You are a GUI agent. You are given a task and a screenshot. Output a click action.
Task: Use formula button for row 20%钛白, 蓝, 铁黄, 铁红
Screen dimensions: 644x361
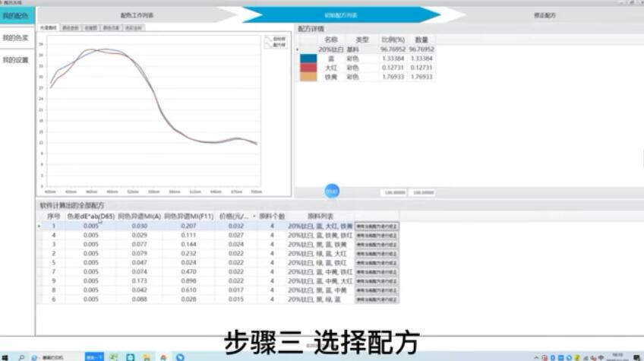376,235
